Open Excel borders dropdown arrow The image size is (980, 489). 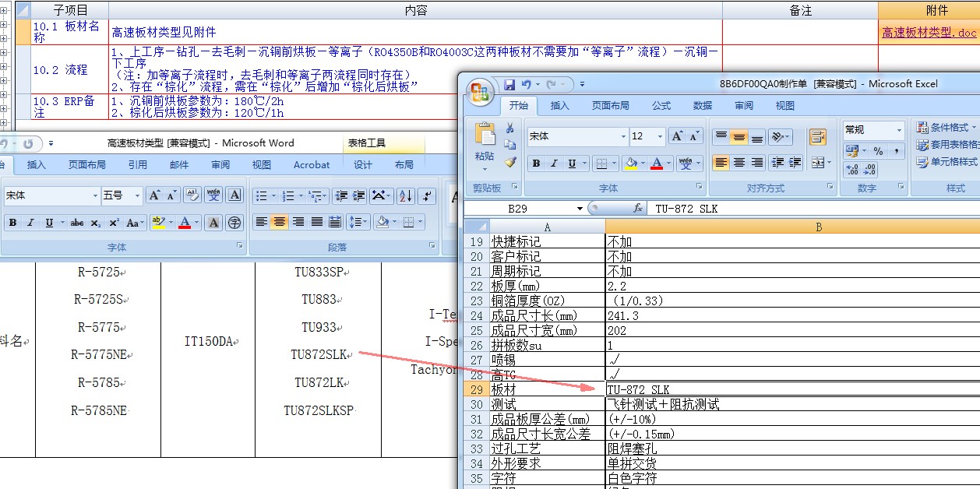(x=613, y=163)
